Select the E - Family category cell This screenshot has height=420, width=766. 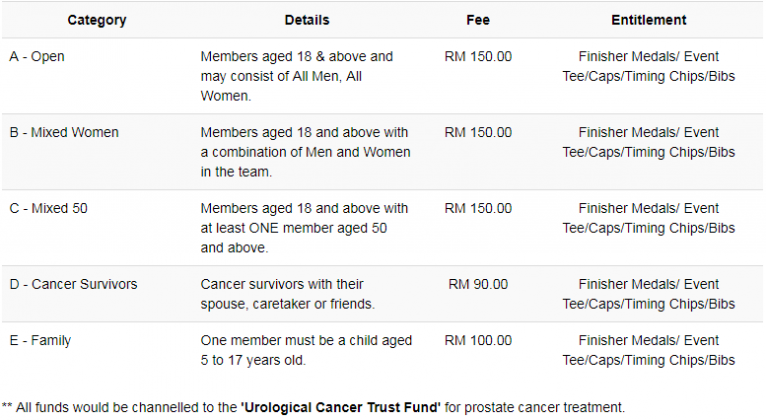(x=40, y=340)
